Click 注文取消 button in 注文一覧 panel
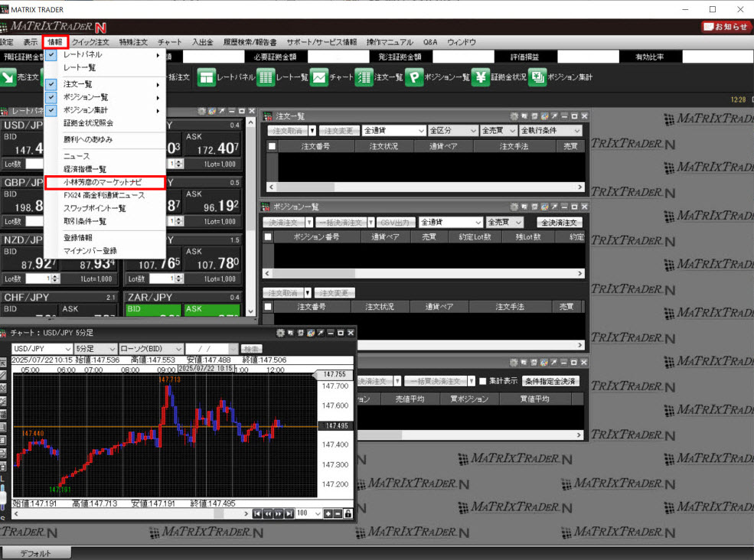The width and height of the screenshot is (754, 560). [286, 131]
